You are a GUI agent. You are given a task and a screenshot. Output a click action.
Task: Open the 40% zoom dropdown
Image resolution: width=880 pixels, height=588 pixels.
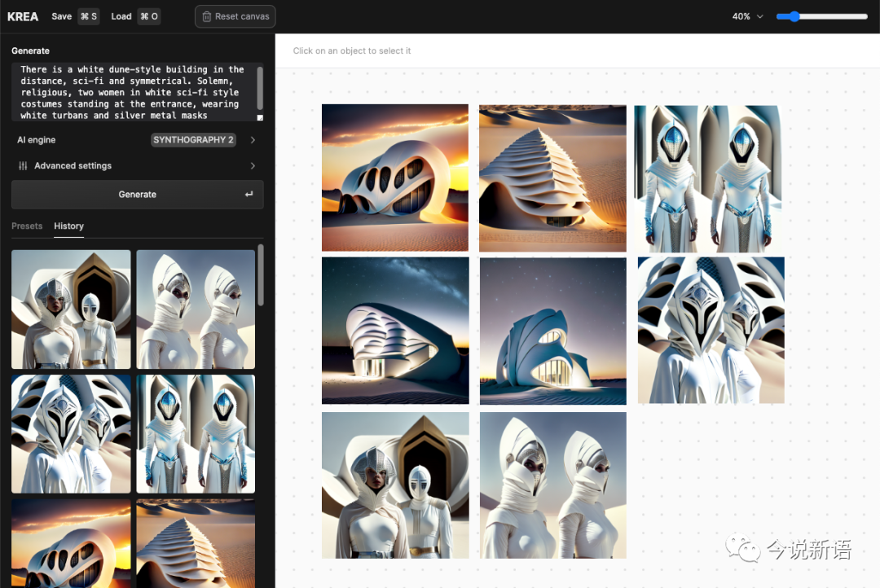[x=747, y=16]
